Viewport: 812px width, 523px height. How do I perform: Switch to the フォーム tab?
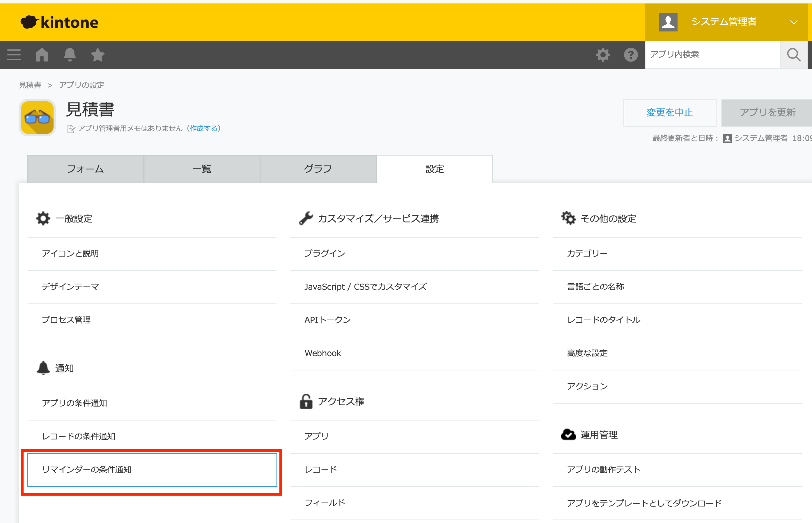tap(85, 169)
